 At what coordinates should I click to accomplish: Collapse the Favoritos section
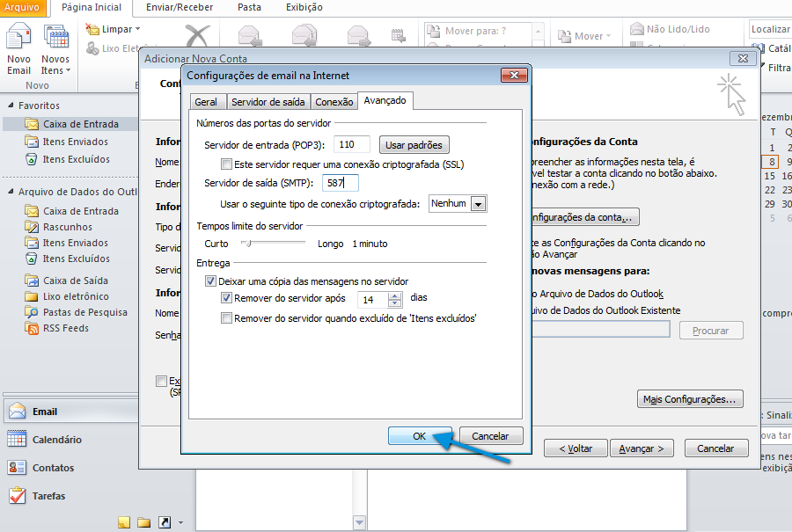9,106
